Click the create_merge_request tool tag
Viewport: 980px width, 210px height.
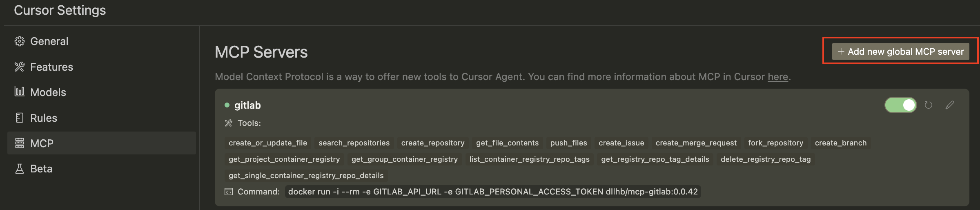point(696,143)
